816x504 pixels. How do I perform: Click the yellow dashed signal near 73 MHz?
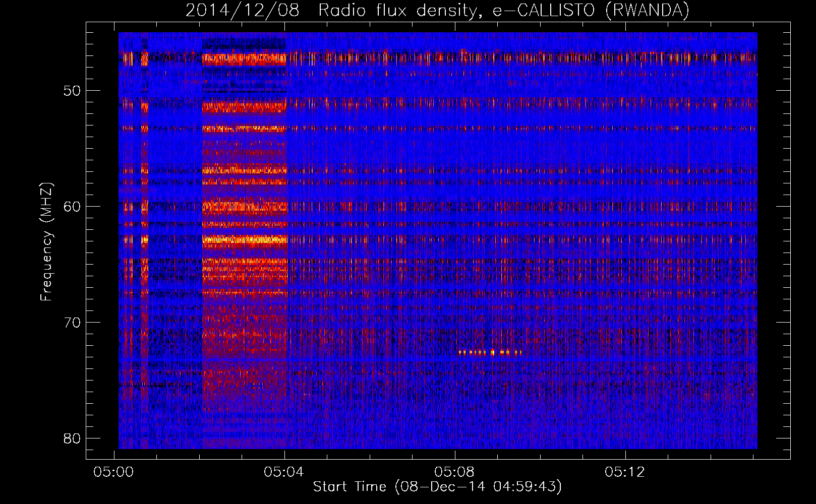pyautogui.click(x=490, y=352)
